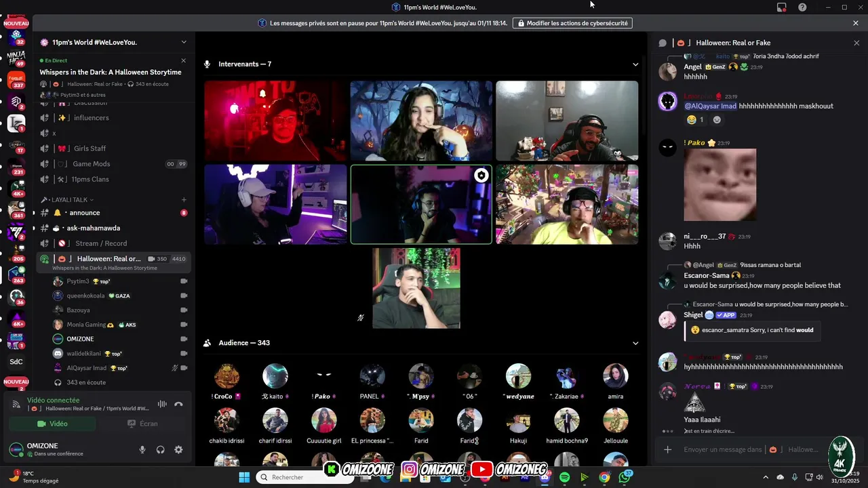
Task: Click Angel's username in chat
Action: [x=692, y=67]
